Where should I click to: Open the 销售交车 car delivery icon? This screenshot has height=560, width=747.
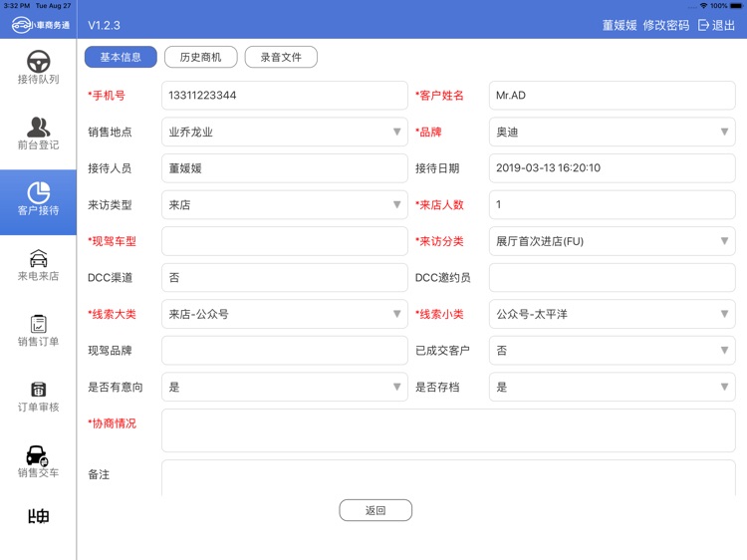click(37, 455)
